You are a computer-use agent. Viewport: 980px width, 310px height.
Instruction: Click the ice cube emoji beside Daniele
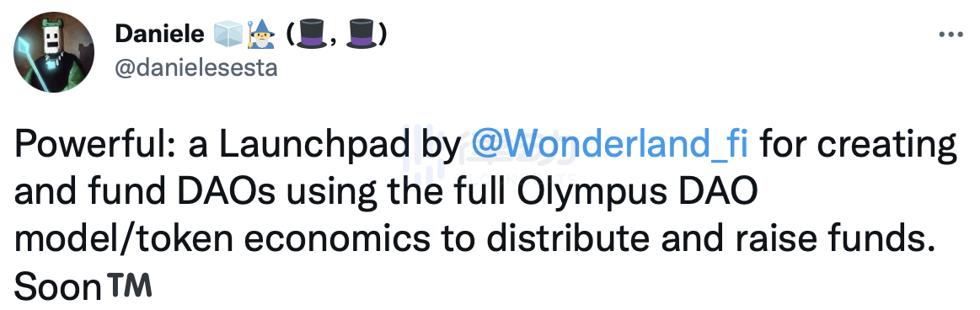click(228, 35)
